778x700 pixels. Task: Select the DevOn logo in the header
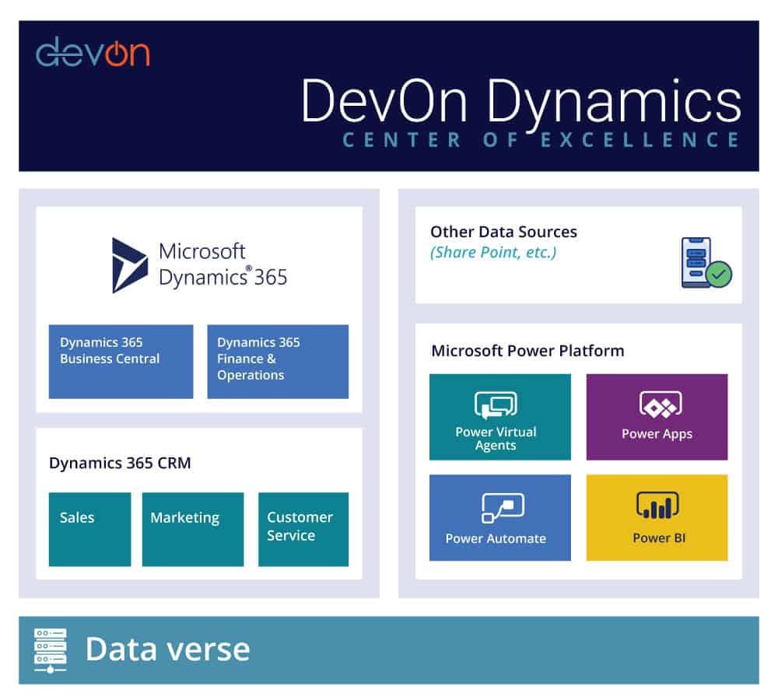click(93, 53)
